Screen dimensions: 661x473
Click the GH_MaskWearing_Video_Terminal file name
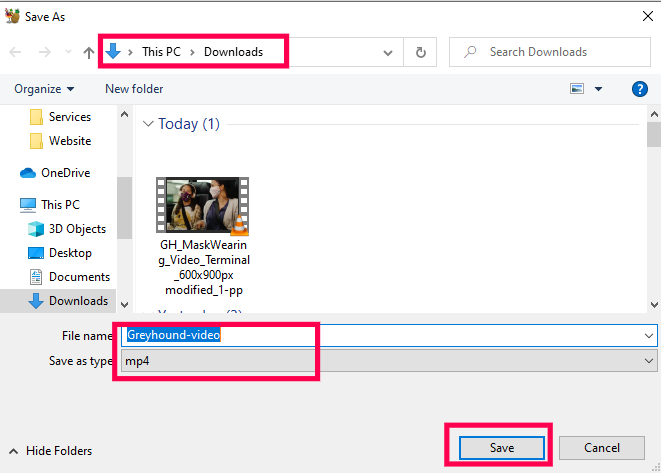point(204,267)
